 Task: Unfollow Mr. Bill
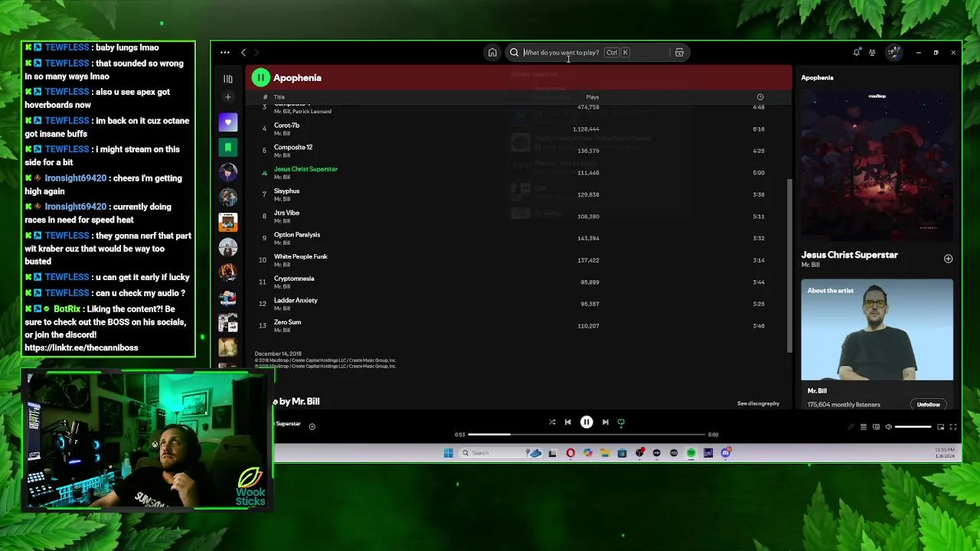(x=928, y=405)
